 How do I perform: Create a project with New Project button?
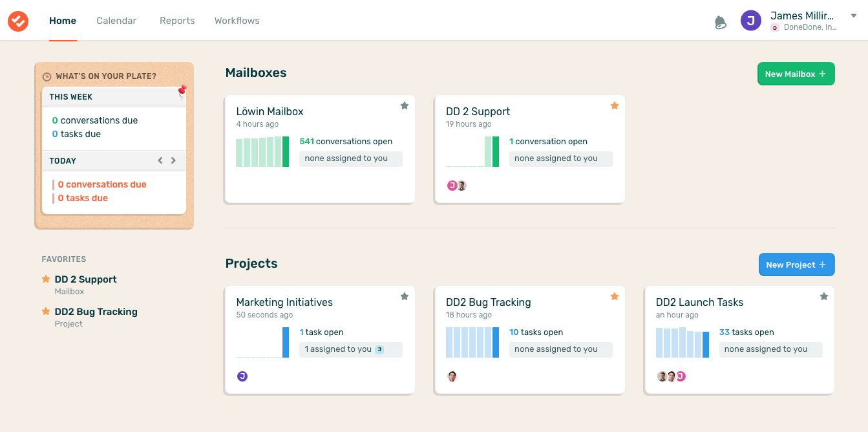tap(796, 265)
